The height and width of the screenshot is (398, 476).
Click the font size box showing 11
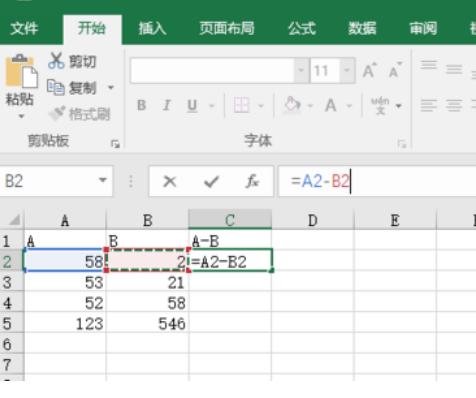coord(325,70)
